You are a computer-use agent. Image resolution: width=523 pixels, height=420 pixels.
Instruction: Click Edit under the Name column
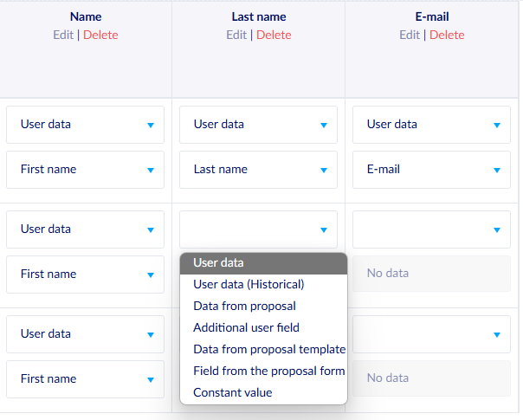click(63, 35)
